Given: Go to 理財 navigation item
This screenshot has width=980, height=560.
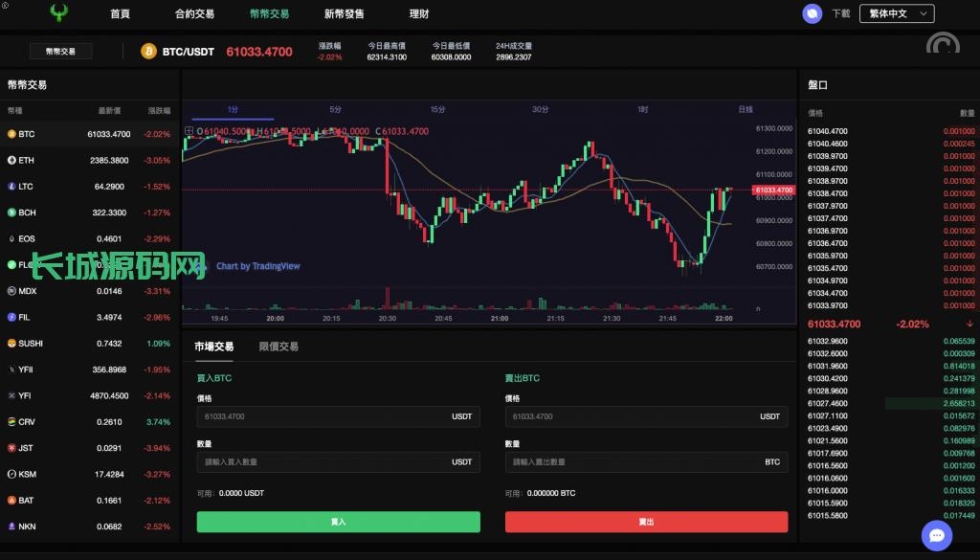Looking at the screenshot, I should coord(419,14).
